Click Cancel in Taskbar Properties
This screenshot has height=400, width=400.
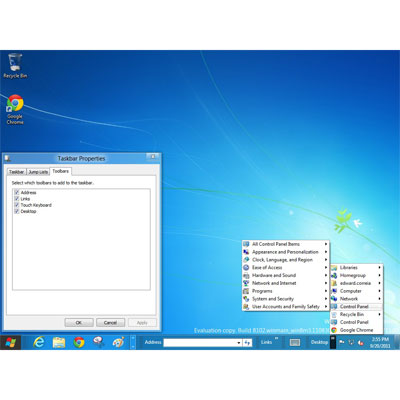point(110,323)
